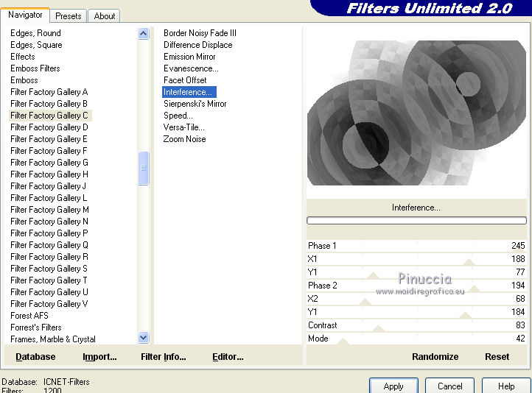The image size is (532, 393).
Task: Select the Forest AFS category
Action: 29,316
